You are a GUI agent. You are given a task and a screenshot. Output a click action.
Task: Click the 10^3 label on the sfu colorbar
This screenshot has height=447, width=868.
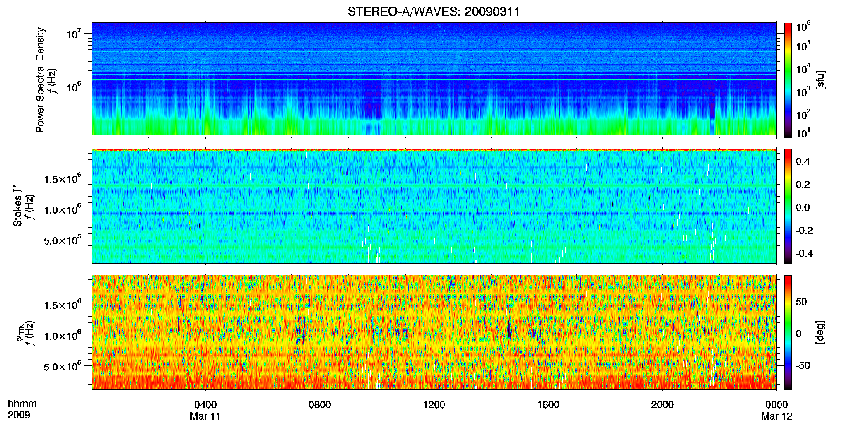tap(803, 92)
